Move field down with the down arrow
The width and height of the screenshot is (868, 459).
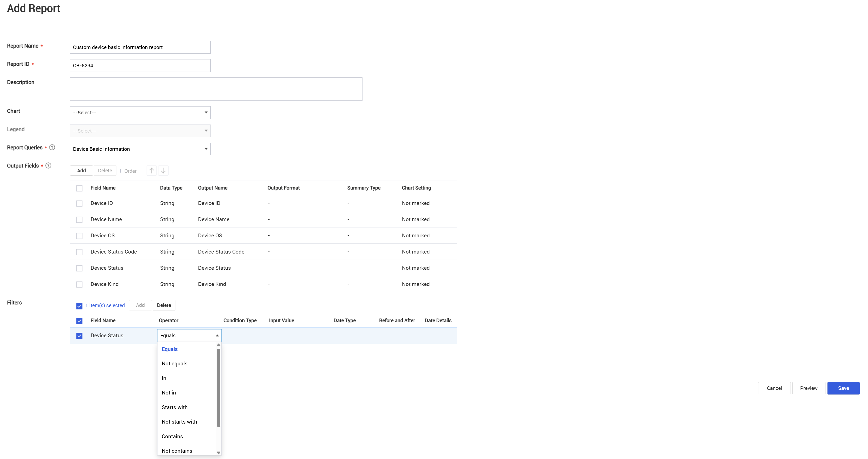(x=163, y=170)
